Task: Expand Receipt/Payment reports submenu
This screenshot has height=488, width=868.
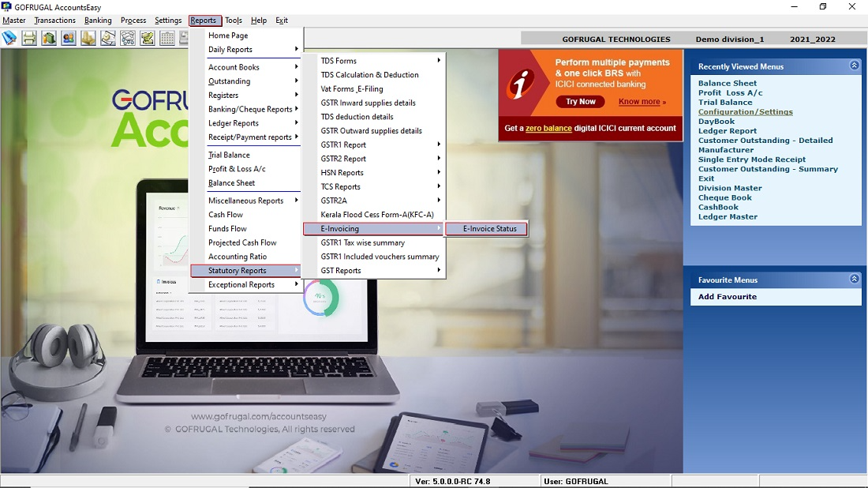Action: [x=245, y=137]
